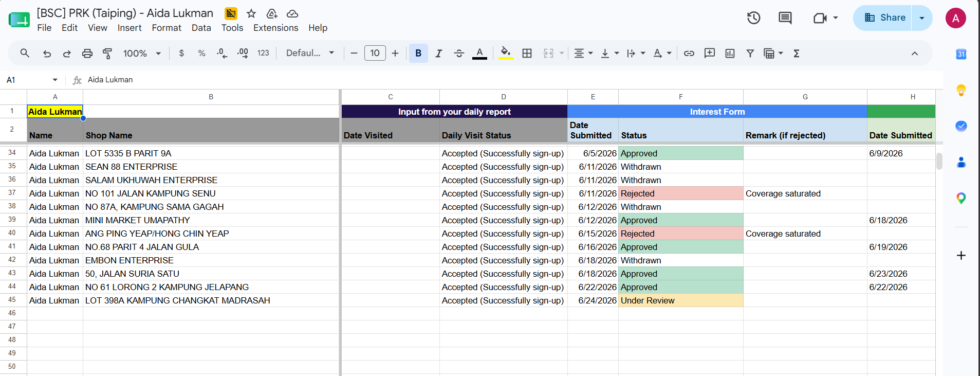Star this spreadsheet
This screenshot has width=980, height=376.
251,13
